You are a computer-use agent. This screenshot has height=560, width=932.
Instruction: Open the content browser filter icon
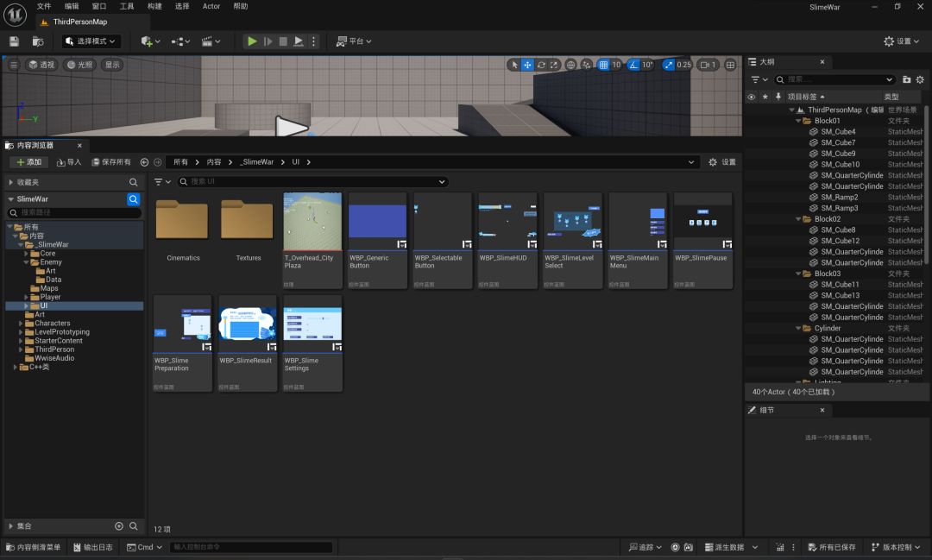tap(161, 182)
